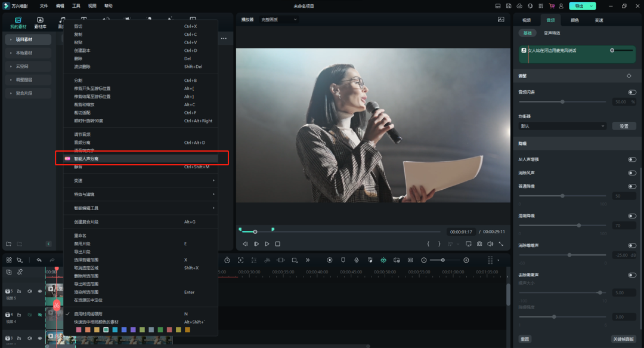Viewport: 644px width, 348px height.
Task: Click the 设置 equalizer settings button
Action: click(x=624, y=126)
